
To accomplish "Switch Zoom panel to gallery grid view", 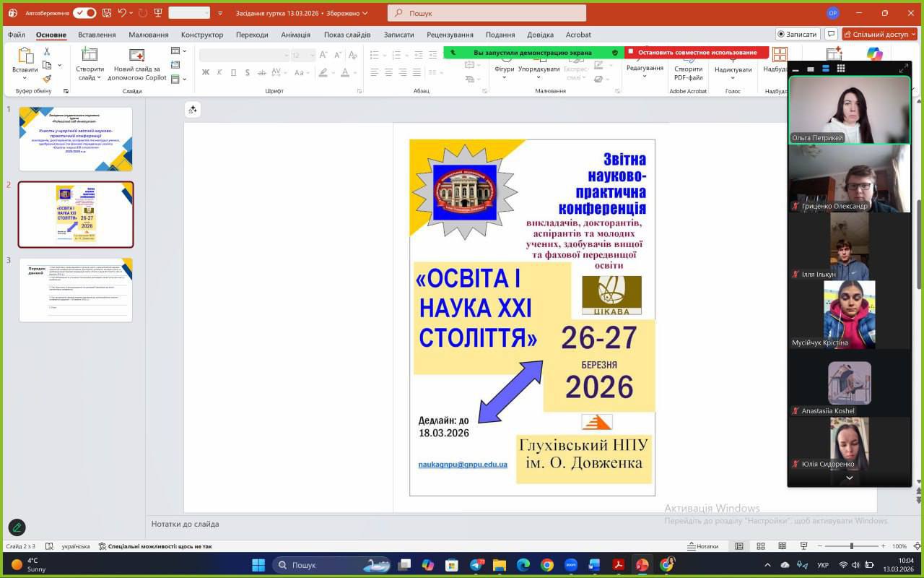I will [x=841, y=69].
